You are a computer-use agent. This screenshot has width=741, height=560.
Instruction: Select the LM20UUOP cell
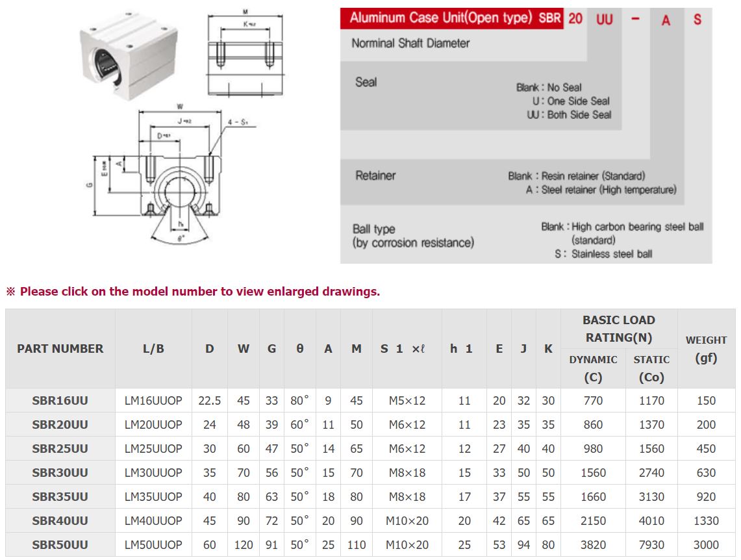pyautogui.click(x=153, y=425)
